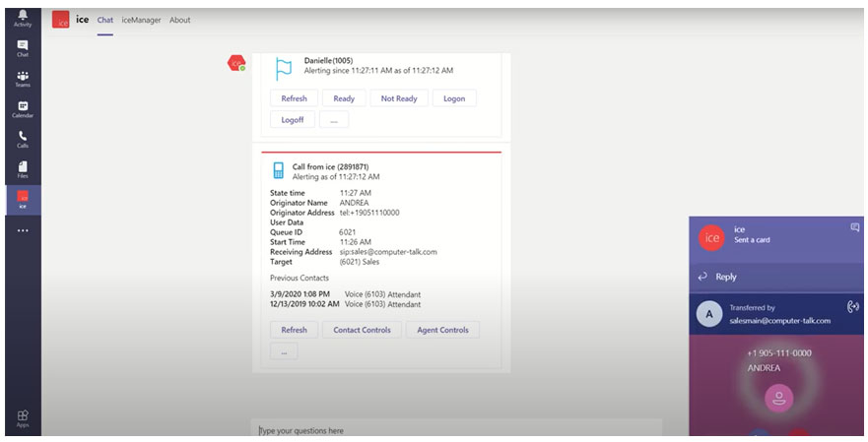The height and width of the screenshot is (442, 868).
Task: Click the 'A' avatar in call notification
Action: click(x=709, y=314)
